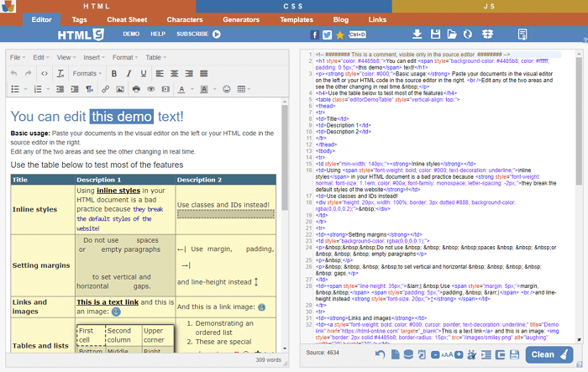Click the insert link icon
The width and height of the screenshot is (588, 372).
click(106, 89)
